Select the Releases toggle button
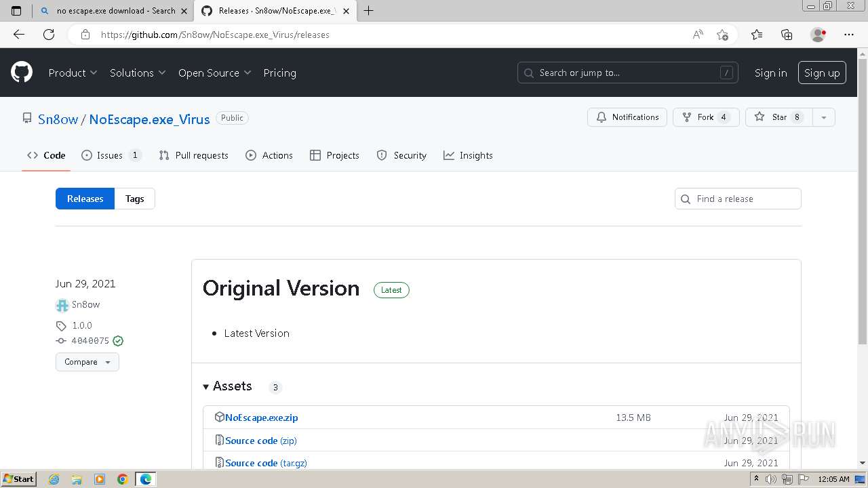 click(85, 199)
